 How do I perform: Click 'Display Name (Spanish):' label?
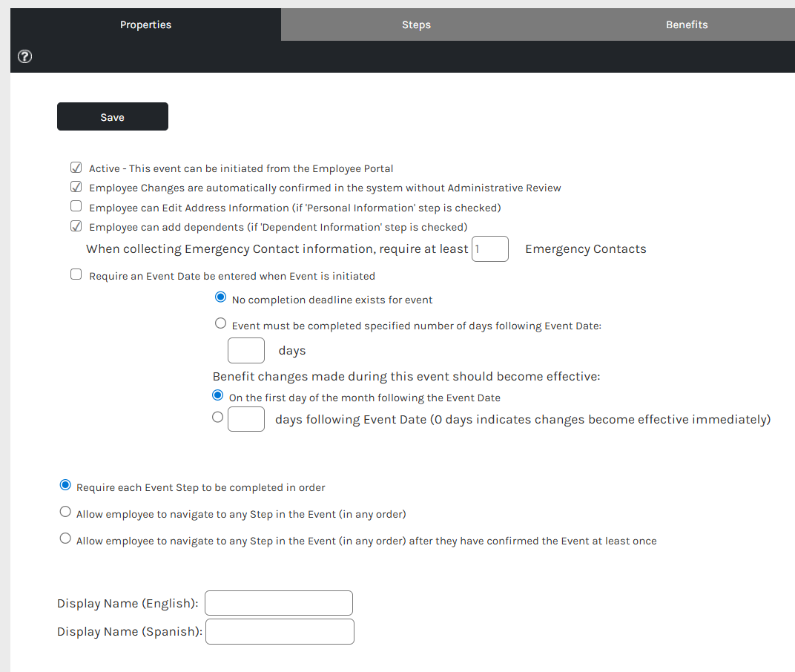tap(130, 632)
